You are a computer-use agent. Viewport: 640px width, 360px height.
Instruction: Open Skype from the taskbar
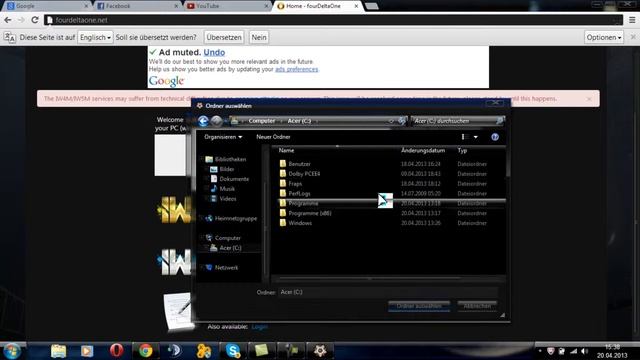tap(233, 351)
